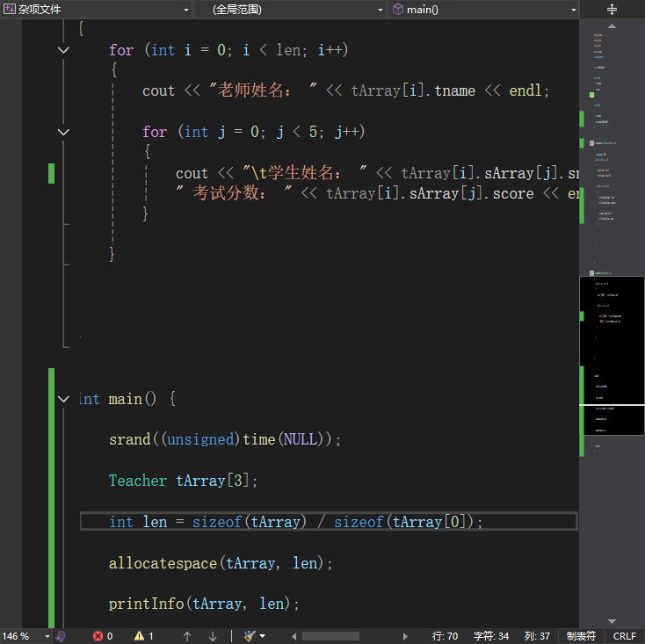
Task: Click the 字符: 34 character indicator
Action: tap(491, 636)
